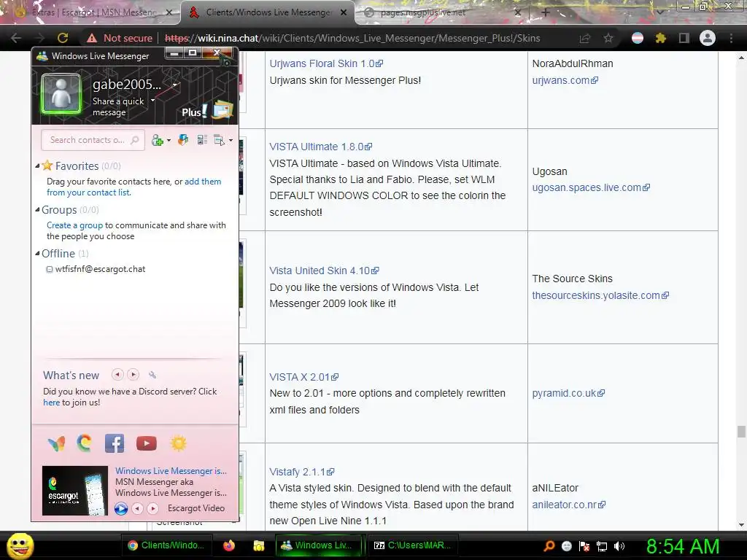Open the MSN butterfly tab icon
Screen dimensions: 747x560
coord(57,443)
